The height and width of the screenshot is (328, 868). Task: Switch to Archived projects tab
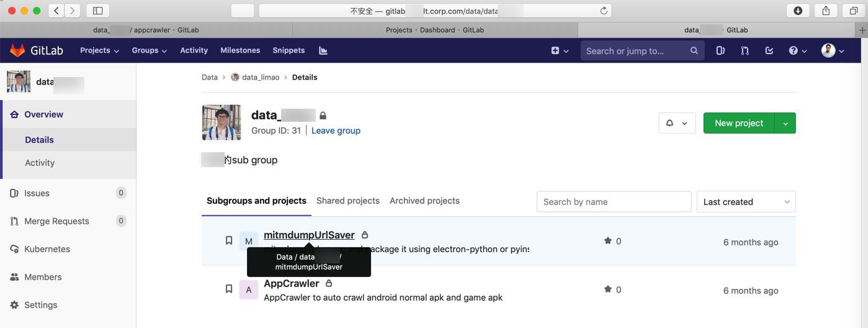[424, 201]
